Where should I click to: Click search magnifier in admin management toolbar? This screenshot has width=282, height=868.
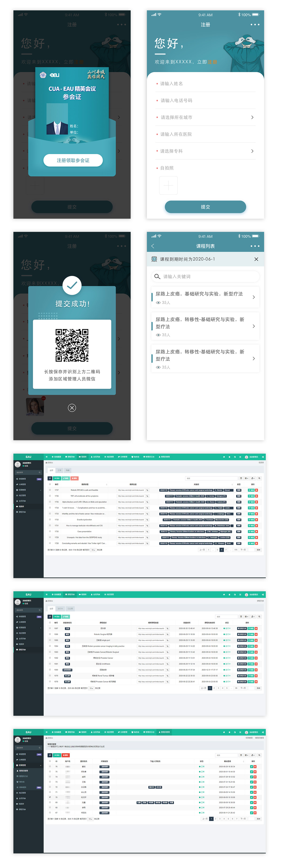(259, 755)
